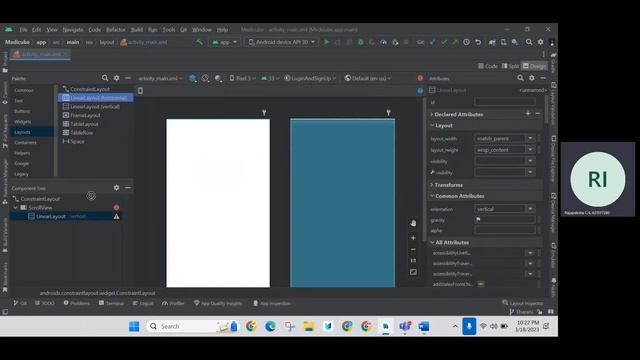Open activity_main.xml file dropdown in designer

click(x=160, y=78)
